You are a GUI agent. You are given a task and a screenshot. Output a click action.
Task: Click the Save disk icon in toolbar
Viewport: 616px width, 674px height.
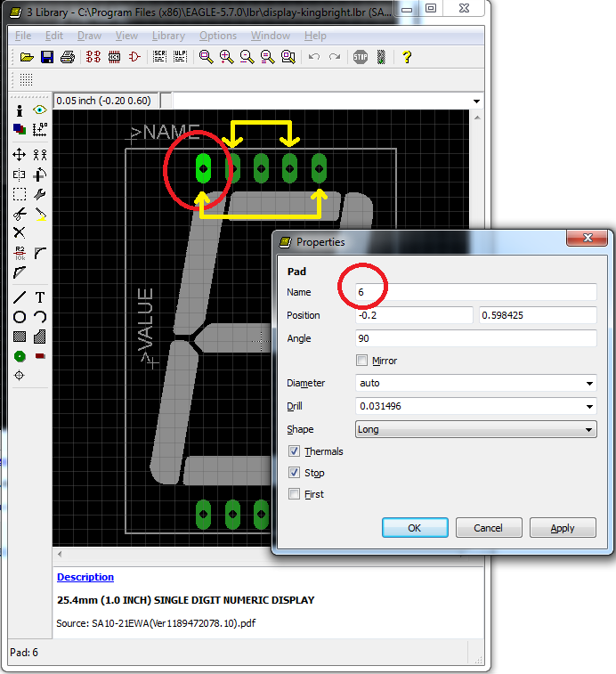(x=46, y=57)
